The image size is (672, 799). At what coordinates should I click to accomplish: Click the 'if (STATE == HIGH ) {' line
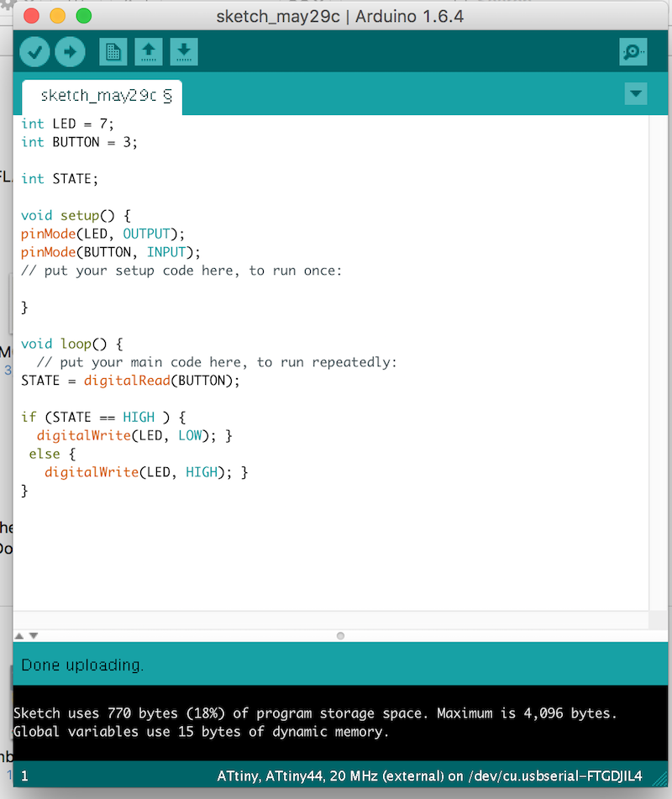point(103,418)
